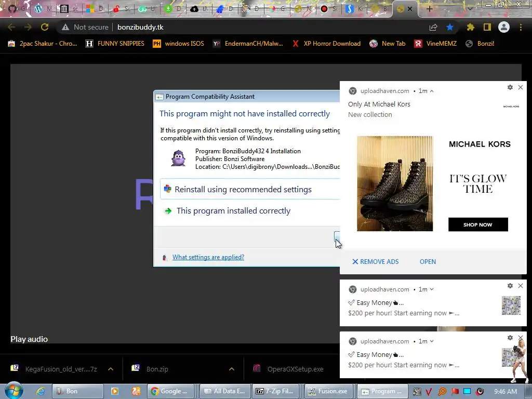Viewport: 532px width, 399px height.
Task: Open the tab search dropdown arrow
Action: [470, 9]
